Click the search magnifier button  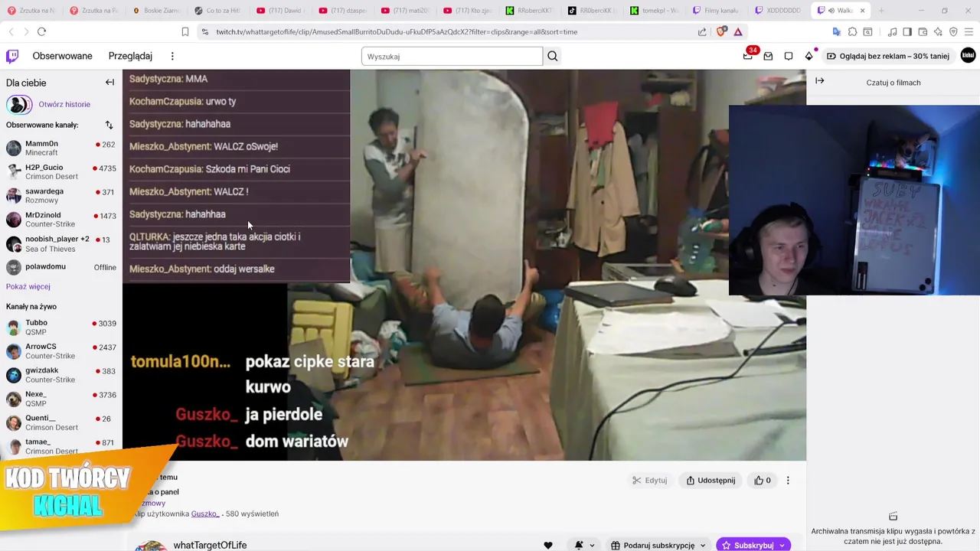[553, 56]
